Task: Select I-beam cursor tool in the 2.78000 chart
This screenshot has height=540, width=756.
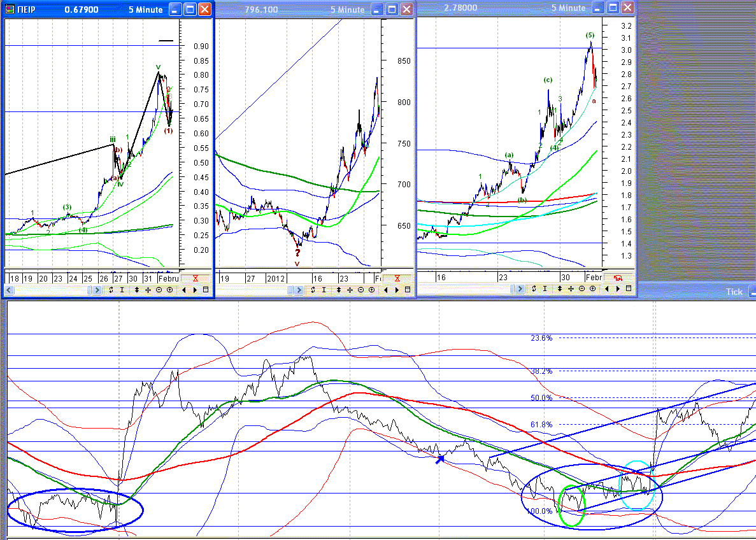Action: [x=545, y=288]
